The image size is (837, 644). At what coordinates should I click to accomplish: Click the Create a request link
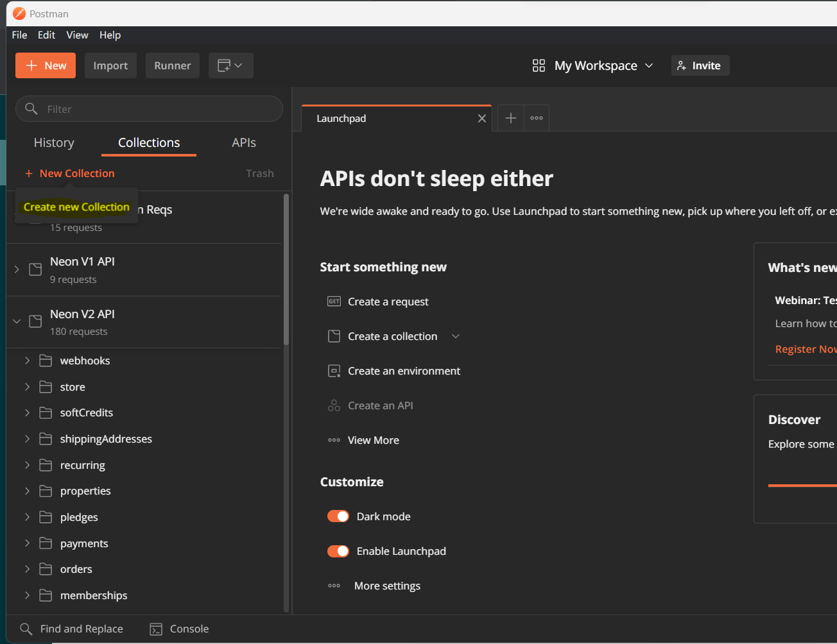click(388, 301)
